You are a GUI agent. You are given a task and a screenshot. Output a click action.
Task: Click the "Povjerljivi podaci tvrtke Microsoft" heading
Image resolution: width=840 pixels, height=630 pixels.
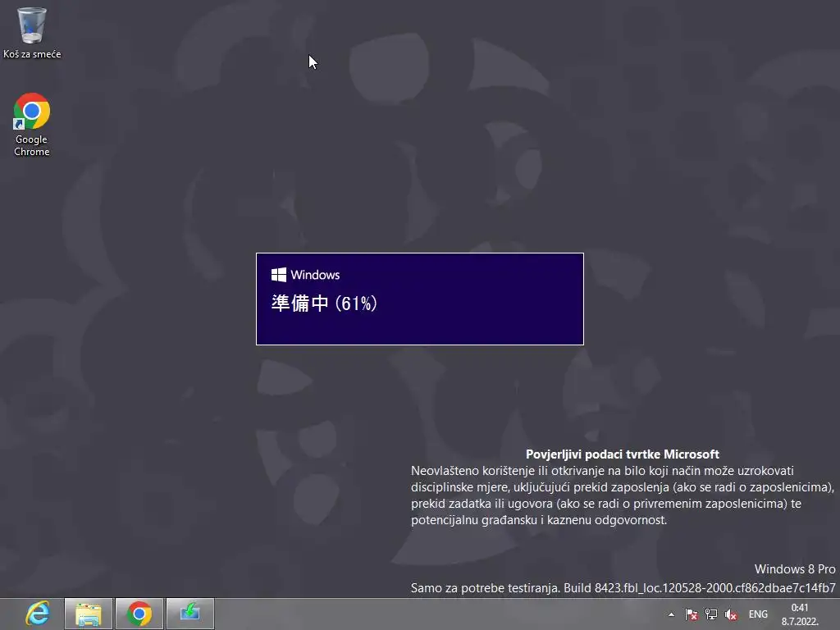[x=622, y=454]
